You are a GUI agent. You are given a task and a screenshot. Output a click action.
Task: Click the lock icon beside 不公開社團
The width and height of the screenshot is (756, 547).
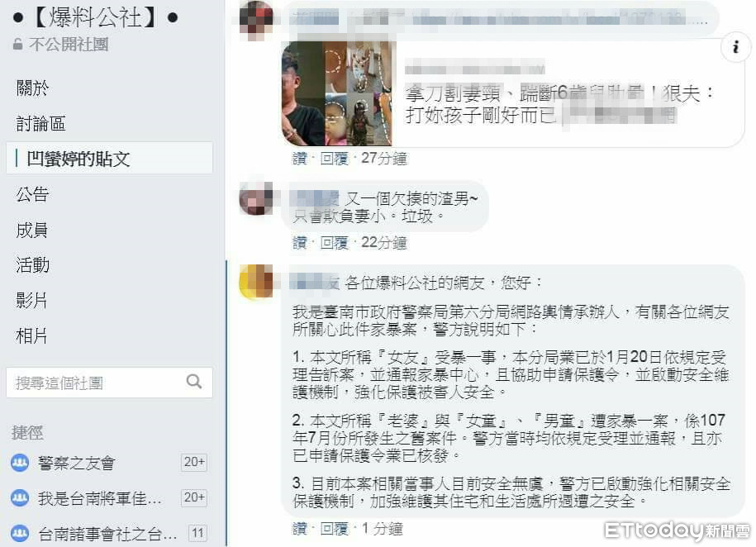click(18, 45)
